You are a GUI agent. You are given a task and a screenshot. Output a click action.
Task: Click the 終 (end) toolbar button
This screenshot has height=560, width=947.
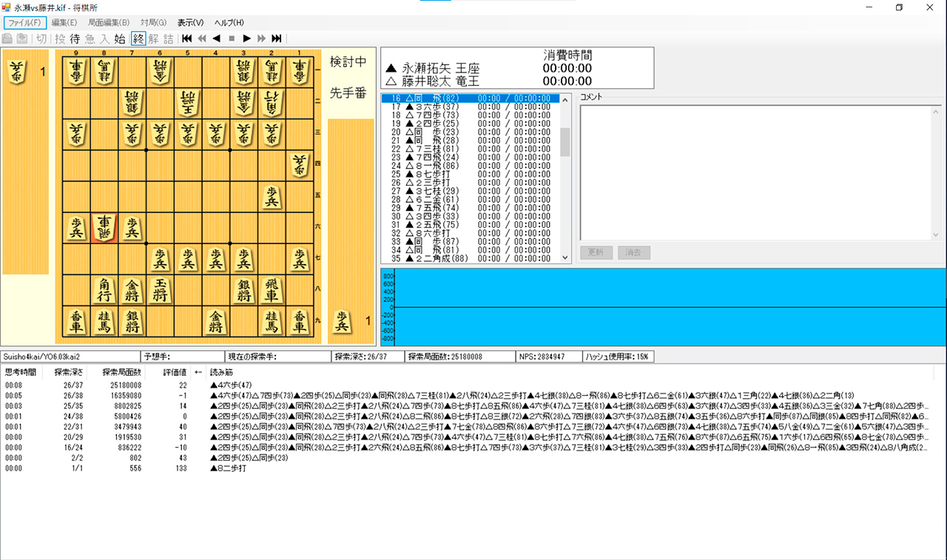click(x=138, y=38)
